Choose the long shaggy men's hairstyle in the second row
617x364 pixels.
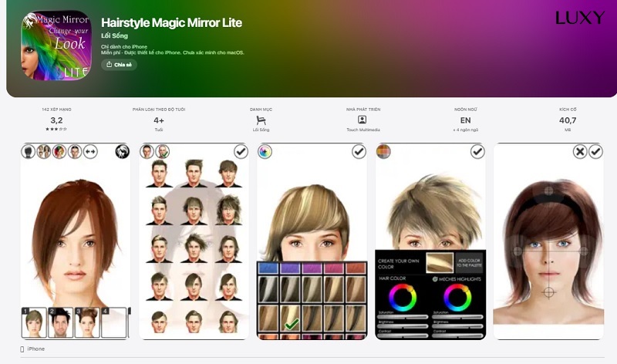click(228, 210)
